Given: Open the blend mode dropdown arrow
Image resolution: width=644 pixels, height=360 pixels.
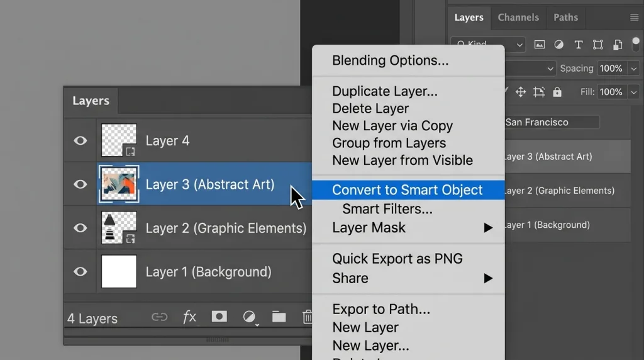Looking at the screenshot, I should click(550, 69).
